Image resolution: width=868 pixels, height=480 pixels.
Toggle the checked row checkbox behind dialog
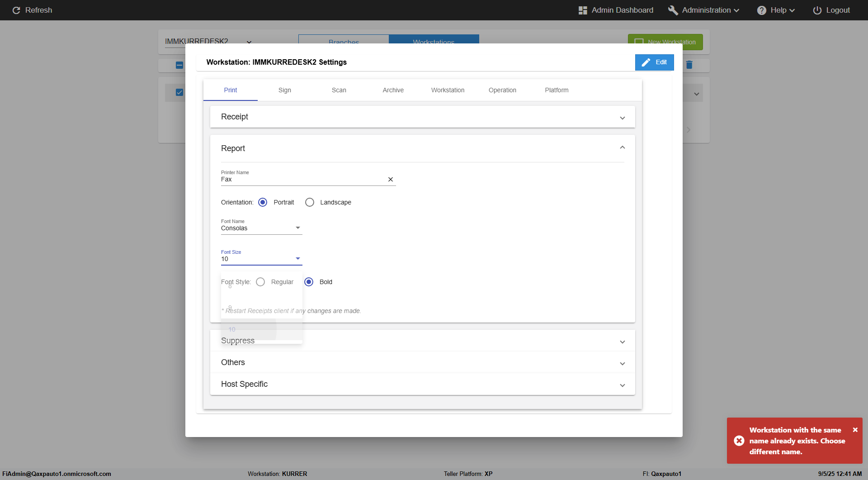click(x=179, y=92)
